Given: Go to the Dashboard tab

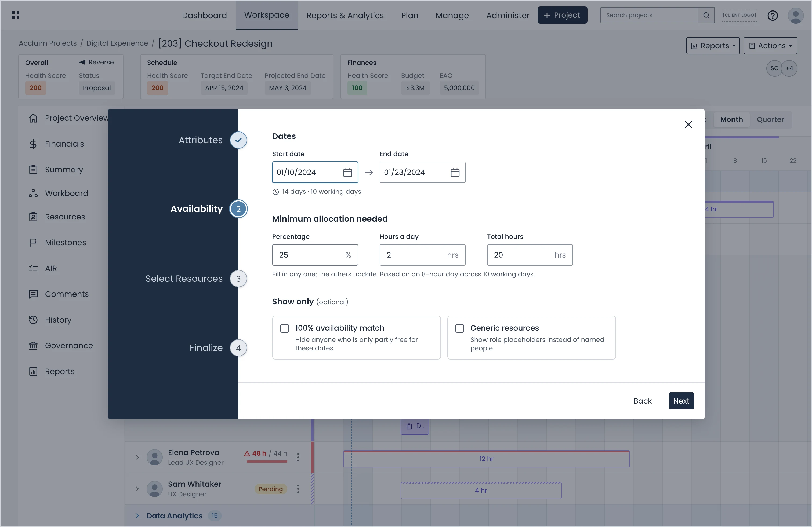Looking at the screenshot, I should 204,15.
